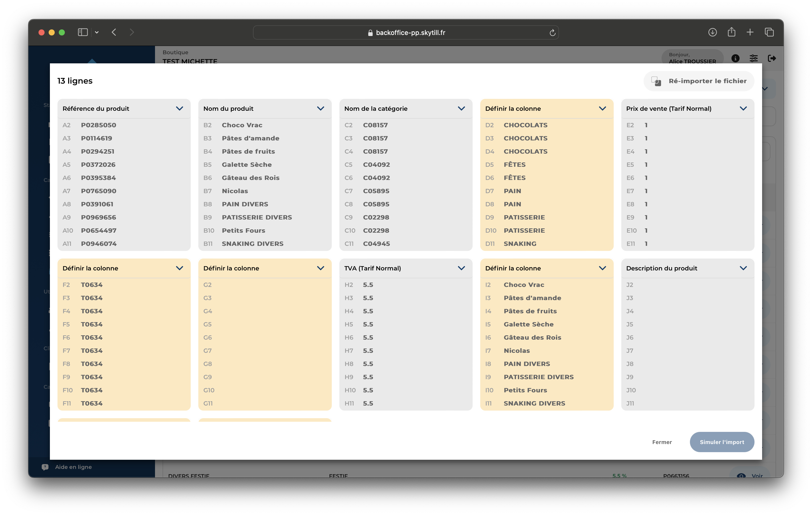Toggle the Safari sidebar icon
The image size is (812, 515).
click(x=83, y=32)
